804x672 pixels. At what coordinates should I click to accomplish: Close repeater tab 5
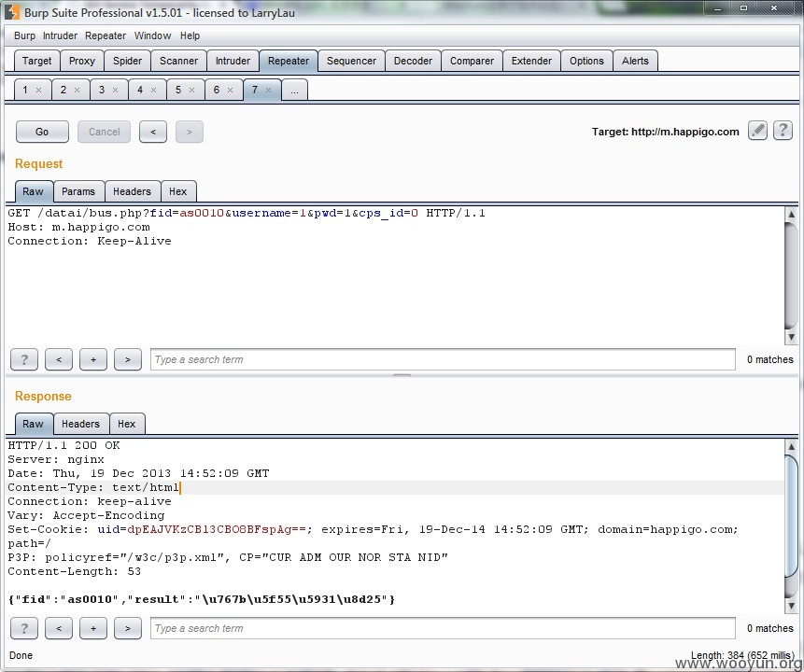coord(191,91)
